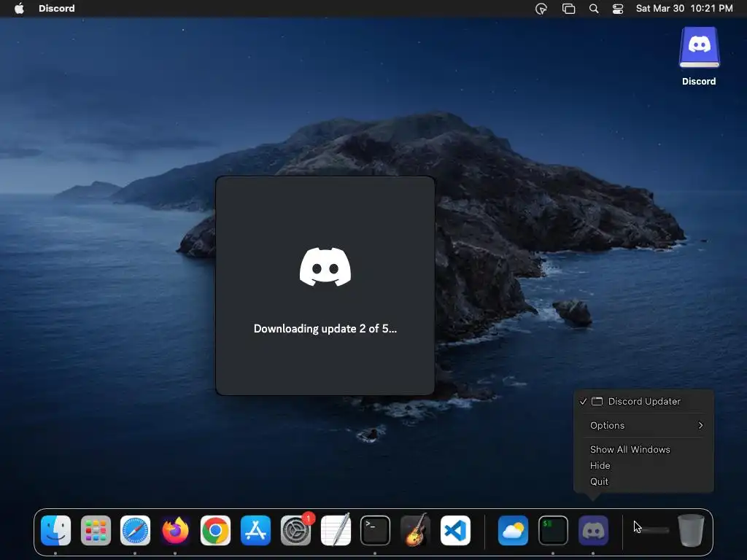Open the Discord menu in menu bar

tap(57, 9)
